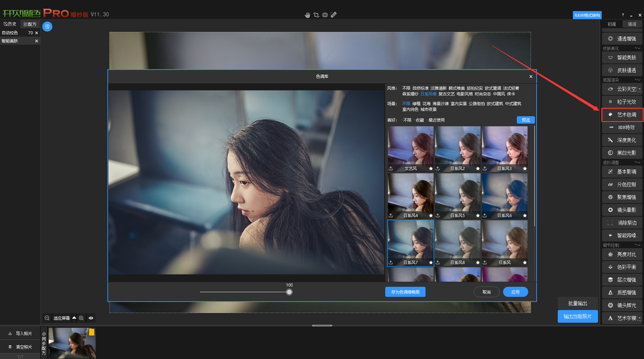Open the 云彩天空 dropdown arrow
Screen dimensions: 644x359
(639, 89)
